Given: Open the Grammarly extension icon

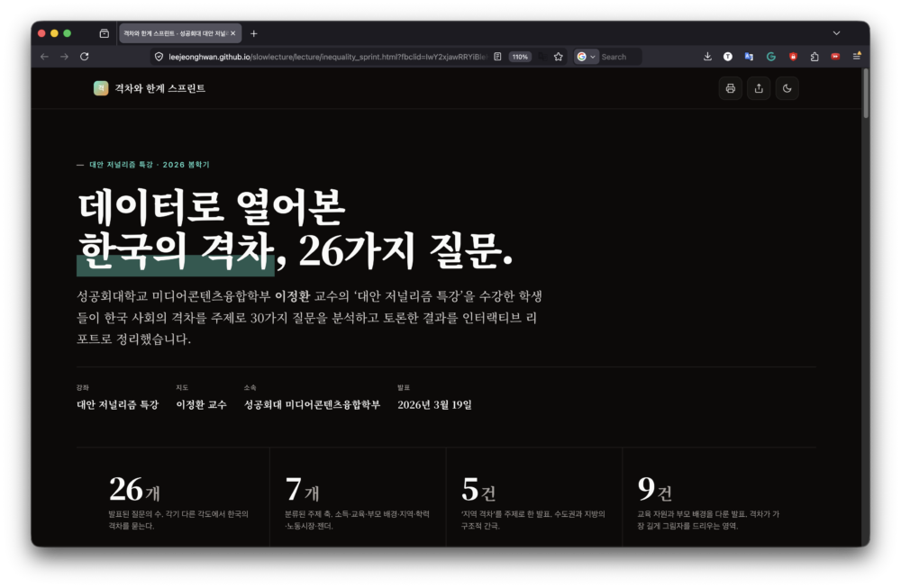Looking at the screenshot, I should (771, 57).
